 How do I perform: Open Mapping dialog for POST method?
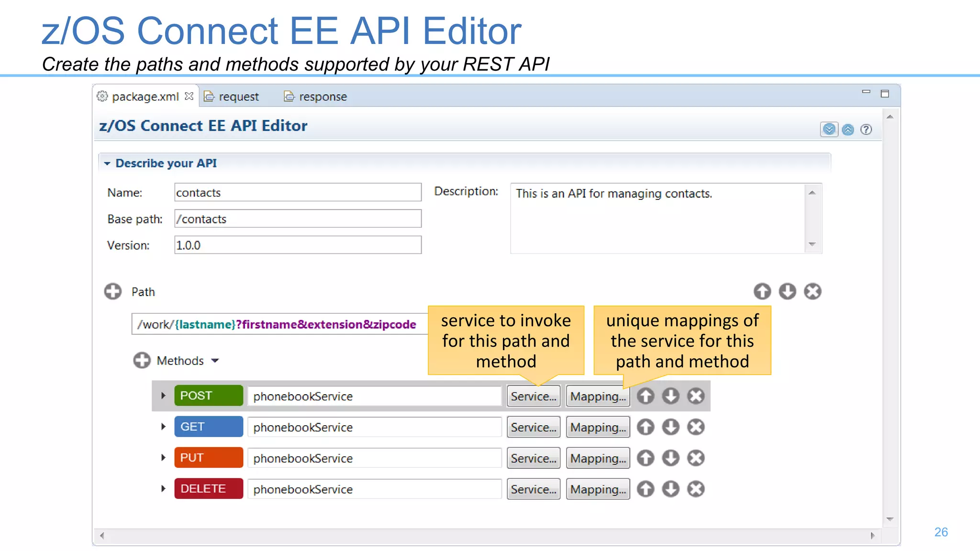tap(598, 396)
